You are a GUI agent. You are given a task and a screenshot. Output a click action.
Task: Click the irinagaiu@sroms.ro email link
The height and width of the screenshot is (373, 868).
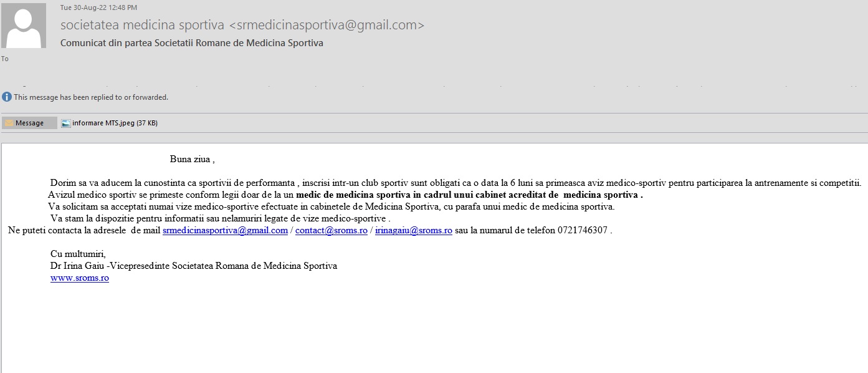click(413, 230)
